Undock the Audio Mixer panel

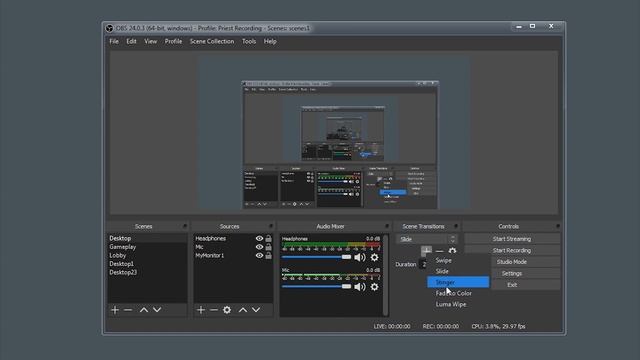(387, 226)
